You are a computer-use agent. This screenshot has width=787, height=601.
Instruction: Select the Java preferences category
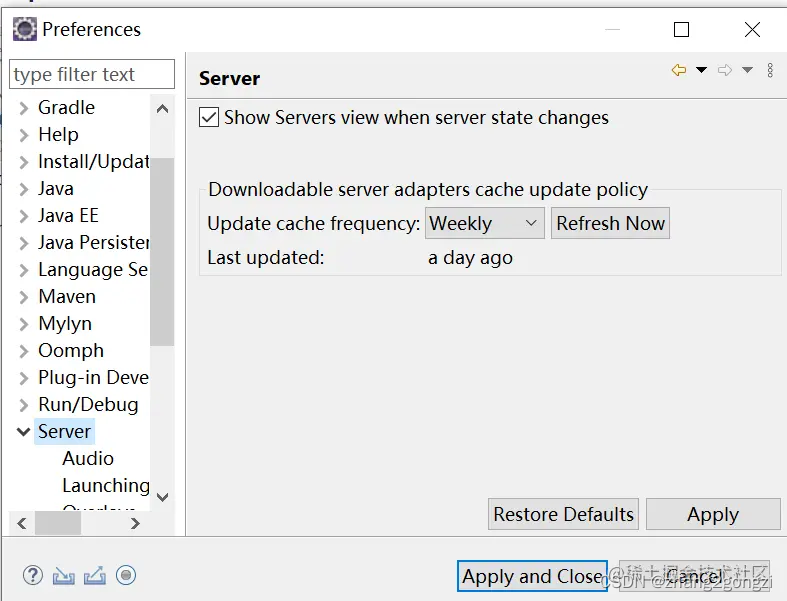[56, 189]
